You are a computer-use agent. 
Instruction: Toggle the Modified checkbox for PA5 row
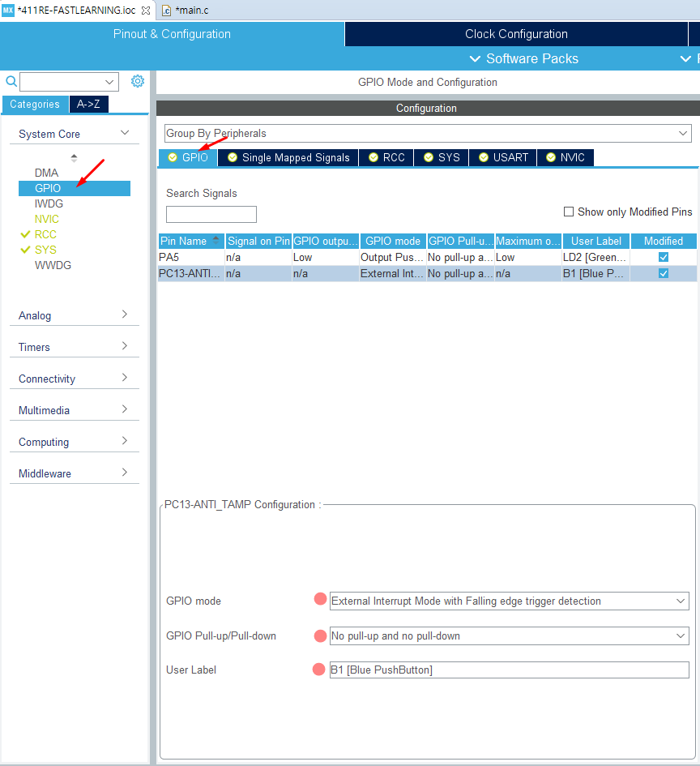click(x=664, y=257)
